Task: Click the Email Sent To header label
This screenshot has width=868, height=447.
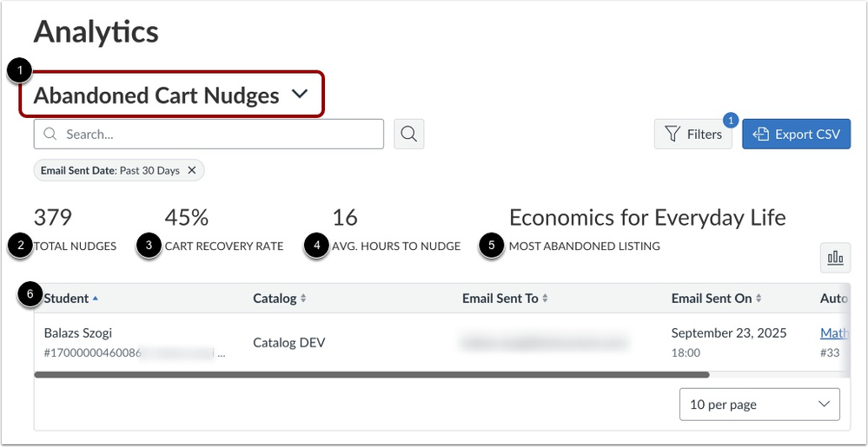Action: click(500, 299)
